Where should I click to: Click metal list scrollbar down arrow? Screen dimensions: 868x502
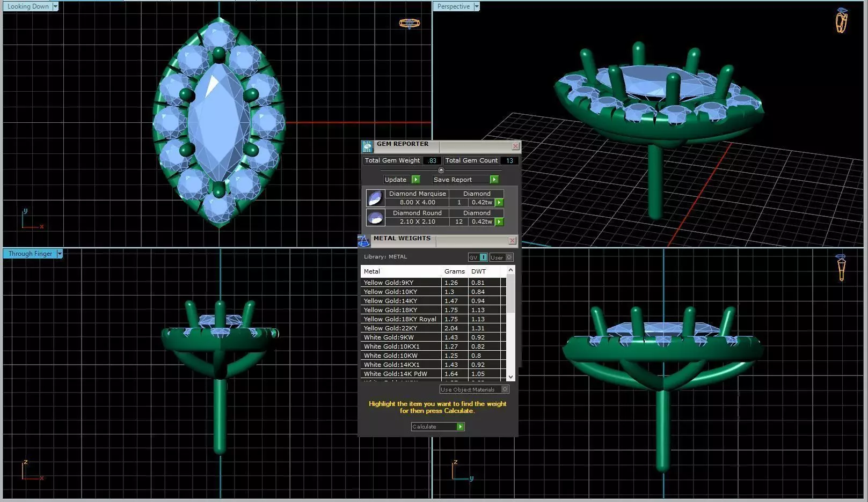click(510, 377)
